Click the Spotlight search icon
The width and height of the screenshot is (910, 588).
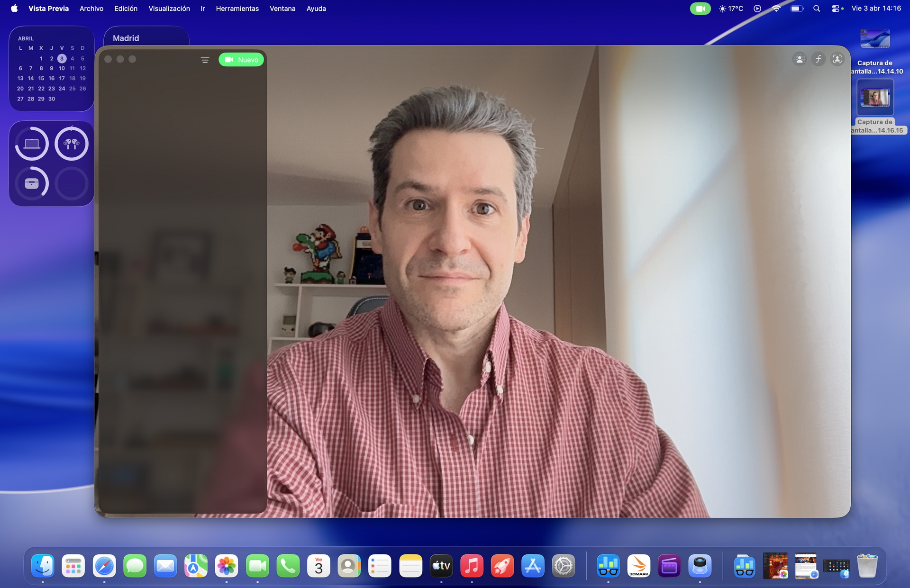(817, 9)
